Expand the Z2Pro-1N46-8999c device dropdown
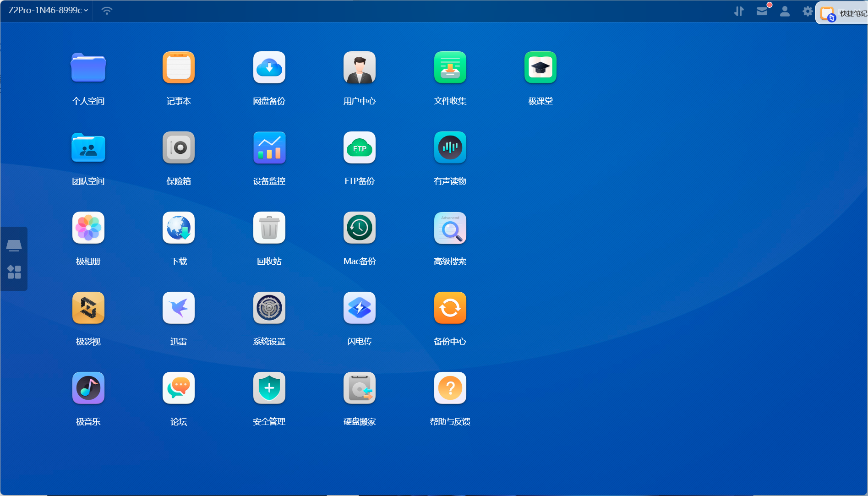 coord(48,11)
